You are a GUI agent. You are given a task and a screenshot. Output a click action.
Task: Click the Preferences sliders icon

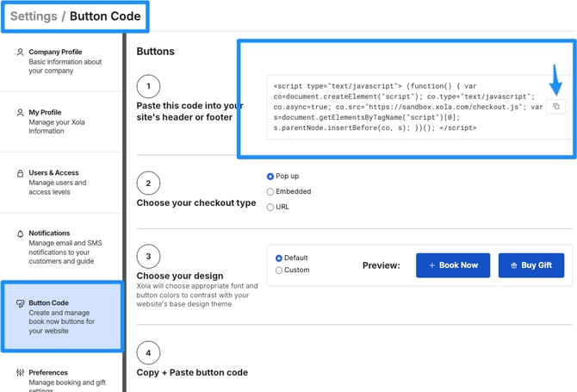coord(21,372)
